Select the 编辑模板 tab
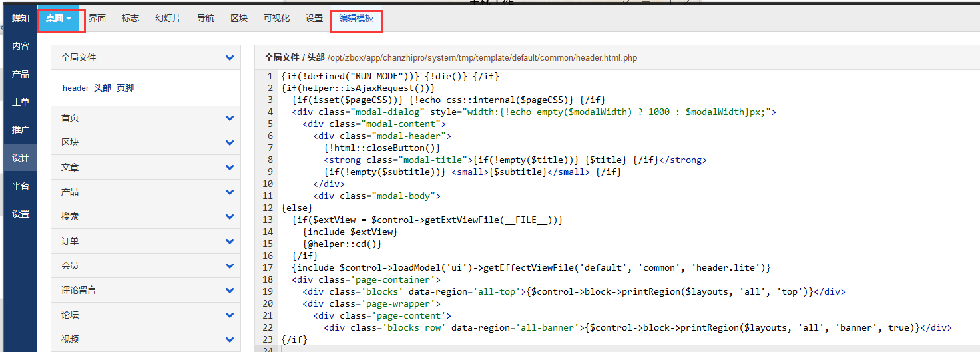980x352 pixels. (x=356, y=18)
